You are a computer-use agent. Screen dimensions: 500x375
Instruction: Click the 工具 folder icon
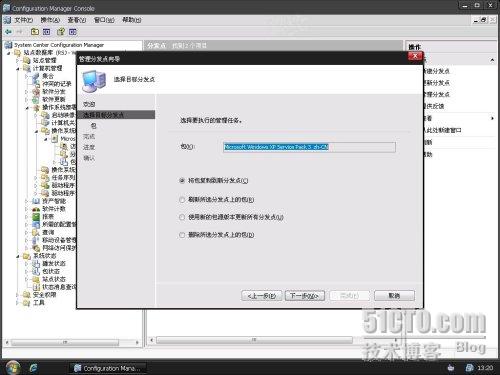coord(27,303)
